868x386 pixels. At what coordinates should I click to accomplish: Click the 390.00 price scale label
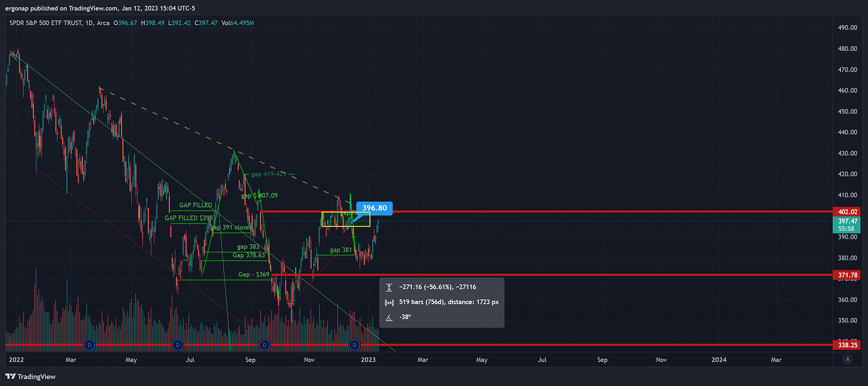849,237
